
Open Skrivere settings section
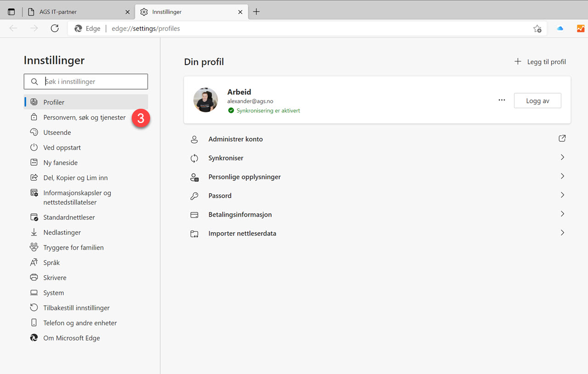(86, 278)
